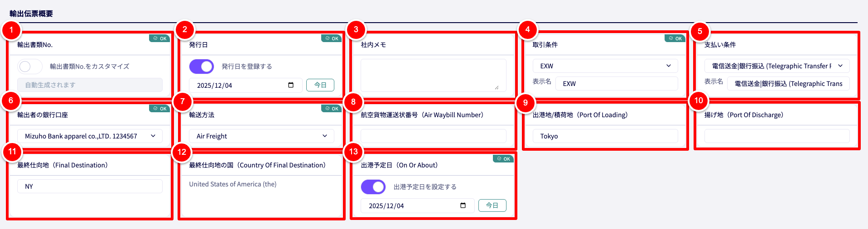868x229 pixels.
Task: Turn off 発行日を登録する toggle
Action: 201,67
